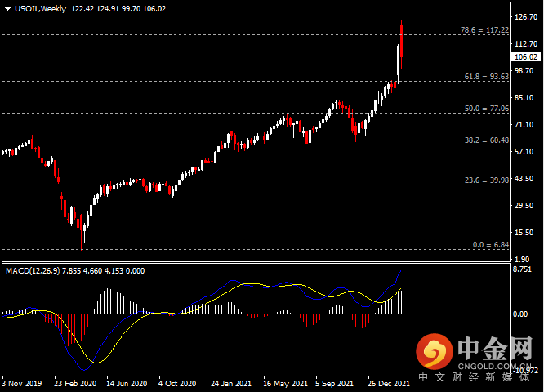The height and width of the screenshot is (392, 544).
Task: Select the 0.0 = 6.84 Fibonacci label
Action: 491,245
